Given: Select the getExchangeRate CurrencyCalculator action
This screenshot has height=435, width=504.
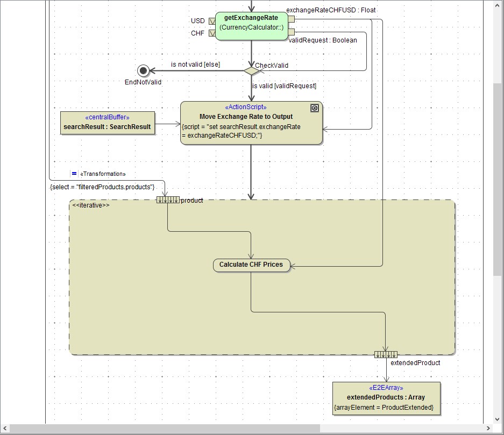Looking at the screenshot, I should [252, 26].
